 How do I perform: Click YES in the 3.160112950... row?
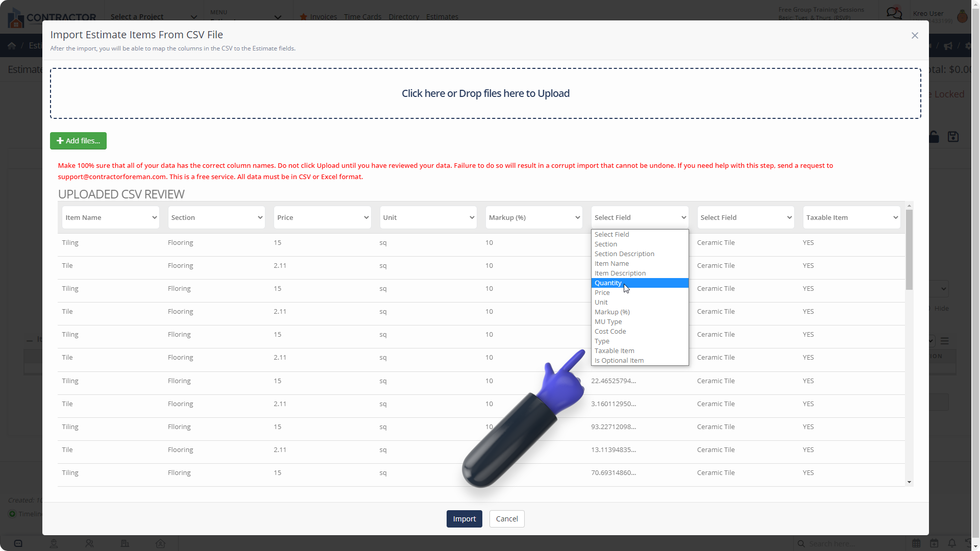click(x=808, y=404)
